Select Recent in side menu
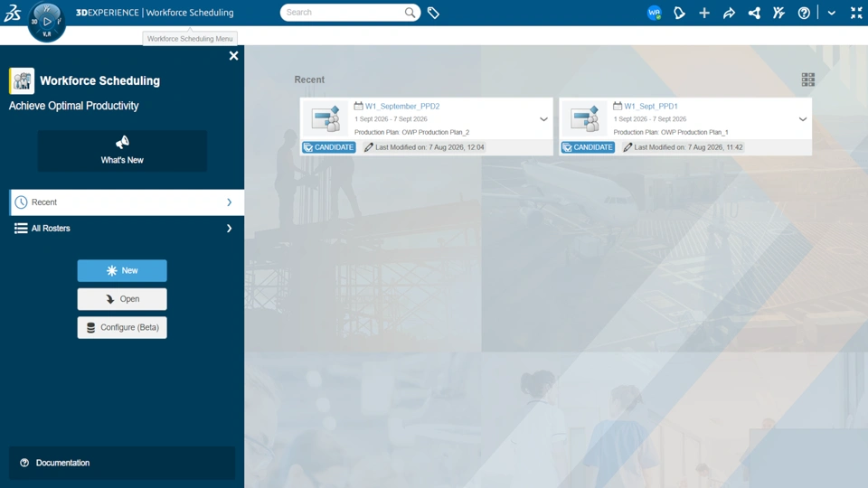This screenshot has width=868, height=488. (127, 202)
